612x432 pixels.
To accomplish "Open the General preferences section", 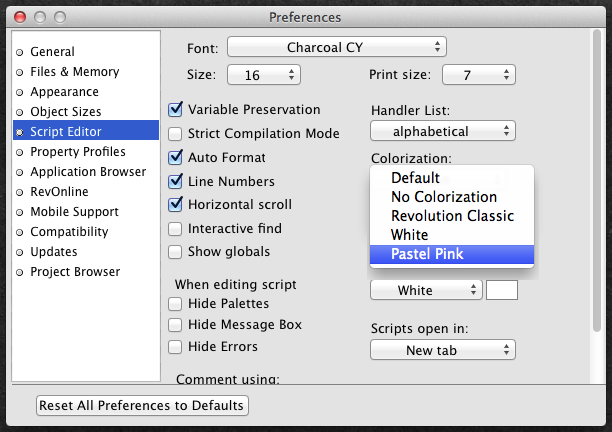I will click(x=52, y=51).
